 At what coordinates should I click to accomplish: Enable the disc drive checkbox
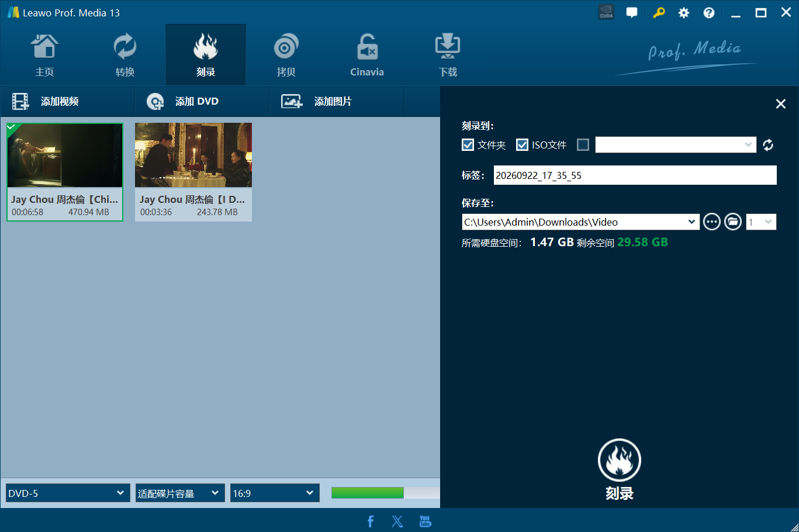[583, 145]
